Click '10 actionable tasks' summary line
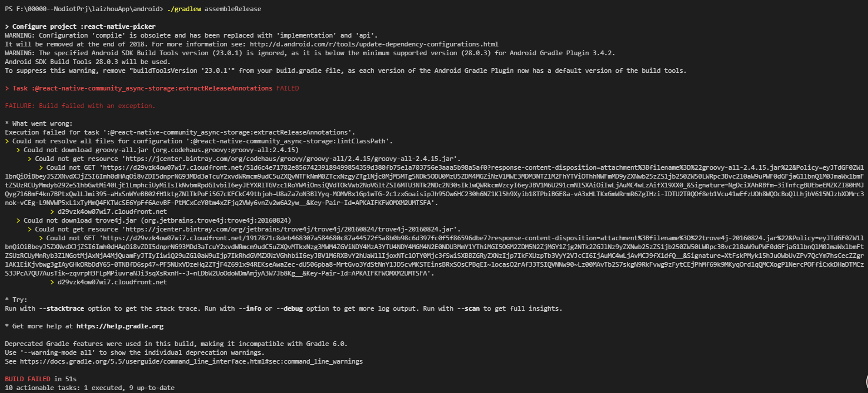This screenshot has height=393, width=868. [x=89, y=388]
